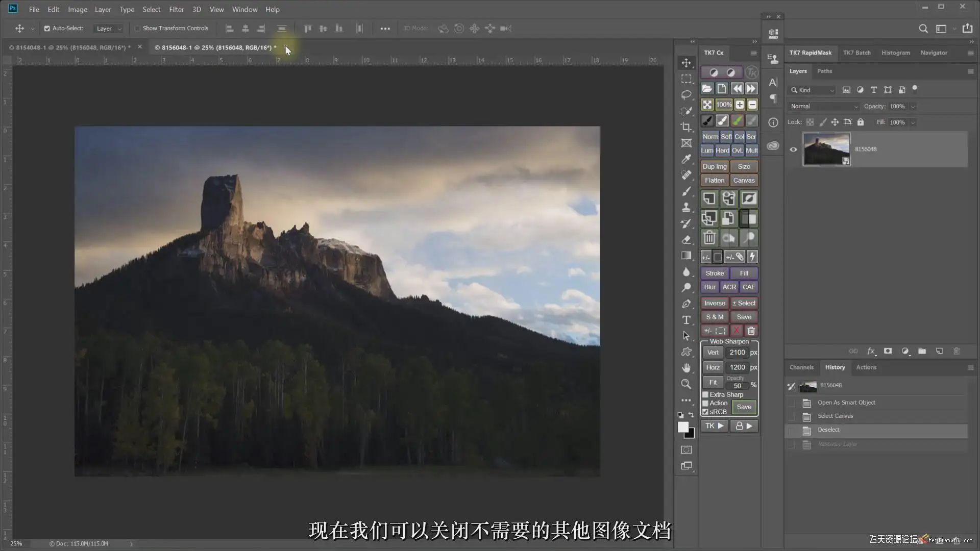
Task: Click the add layer mask icon
Action: pyautogui.click(x=888, y=351)
